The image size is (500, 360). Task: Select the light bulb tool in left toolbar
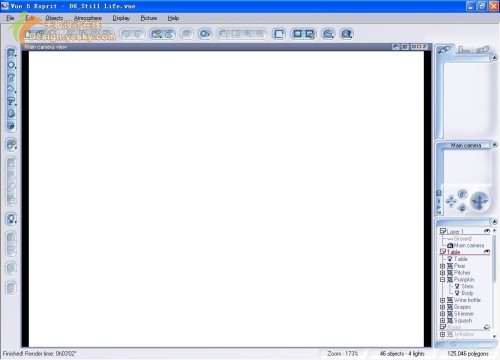click(x=11, y=219)
